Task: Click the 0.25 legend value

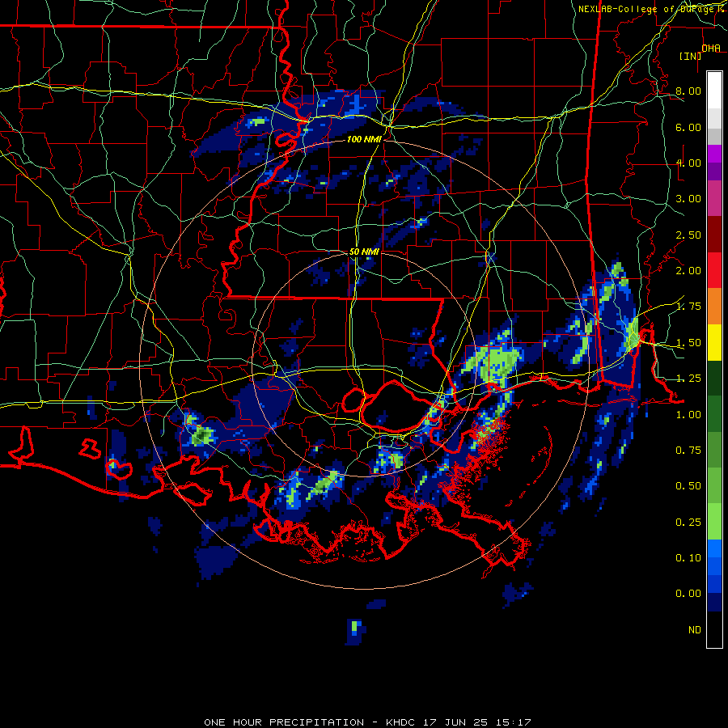Action: [x=688, y=523]
